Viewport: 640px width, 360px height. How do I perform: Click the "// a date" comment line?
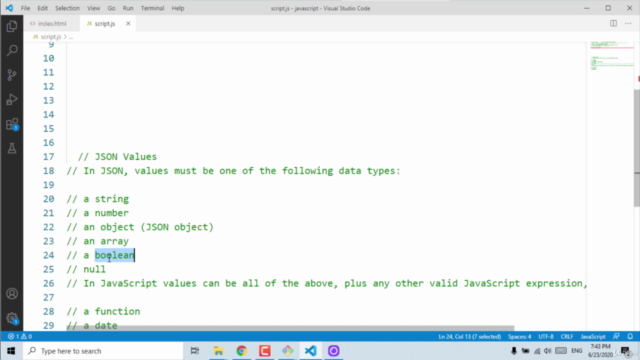(92, 325)
